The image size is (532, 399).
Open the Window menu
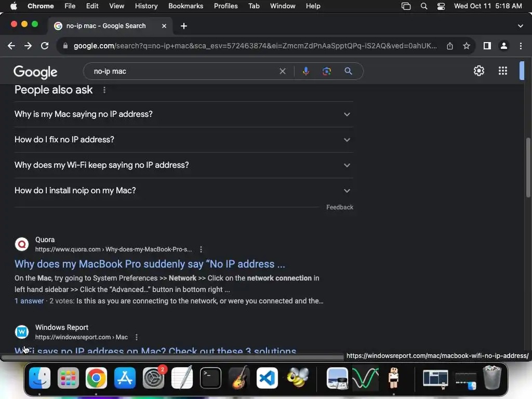point(283,6)
